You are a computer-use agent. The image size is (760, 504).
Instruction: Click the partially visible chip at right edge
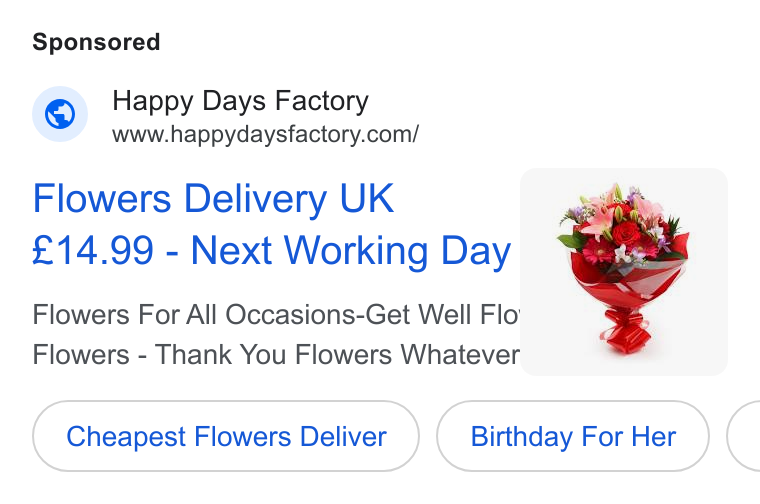[744, 436]
